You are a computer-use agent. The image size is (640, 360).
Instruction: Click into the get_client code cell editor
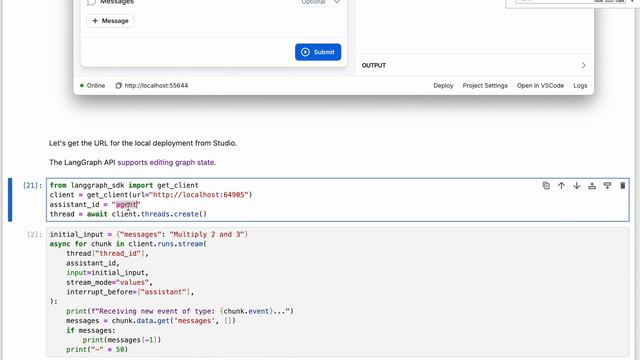point(338,200)
